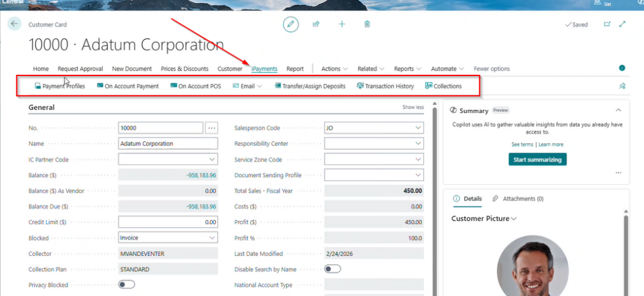The image size is (644, 296).
Task: Open the Automate menu
Action: [447, 69]
